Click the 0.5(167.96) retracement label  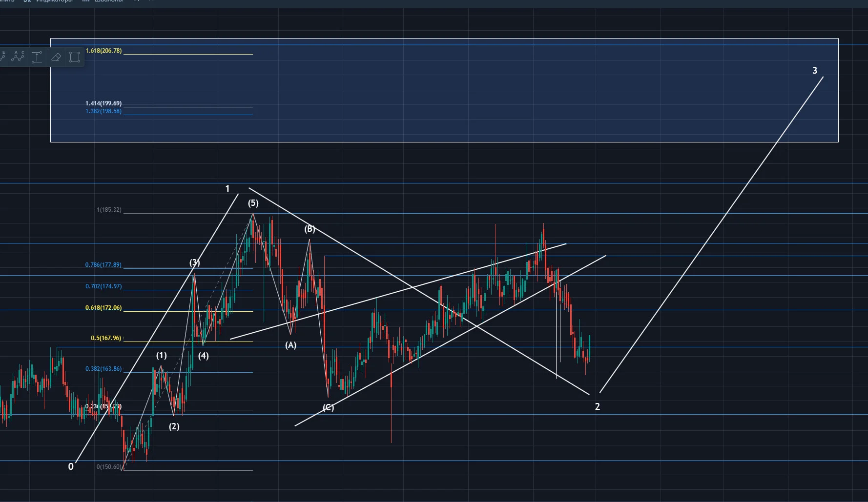[106, 338]
